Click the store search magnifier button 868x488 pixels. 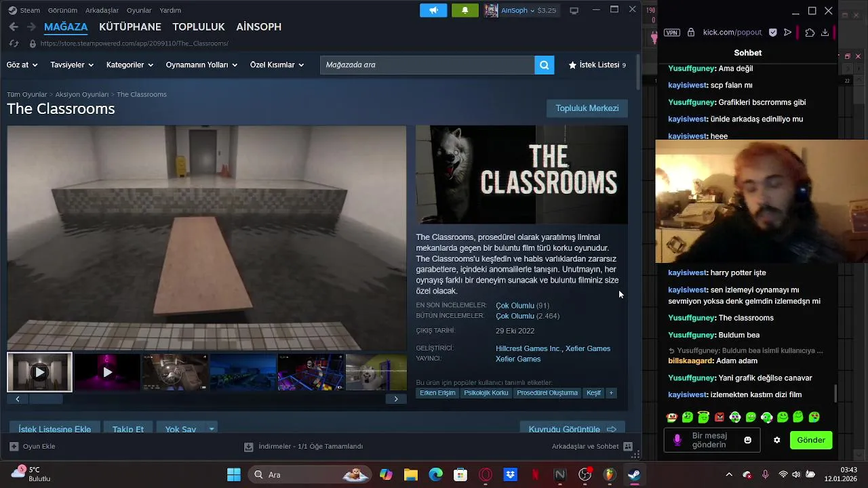(x=545, y=65)
